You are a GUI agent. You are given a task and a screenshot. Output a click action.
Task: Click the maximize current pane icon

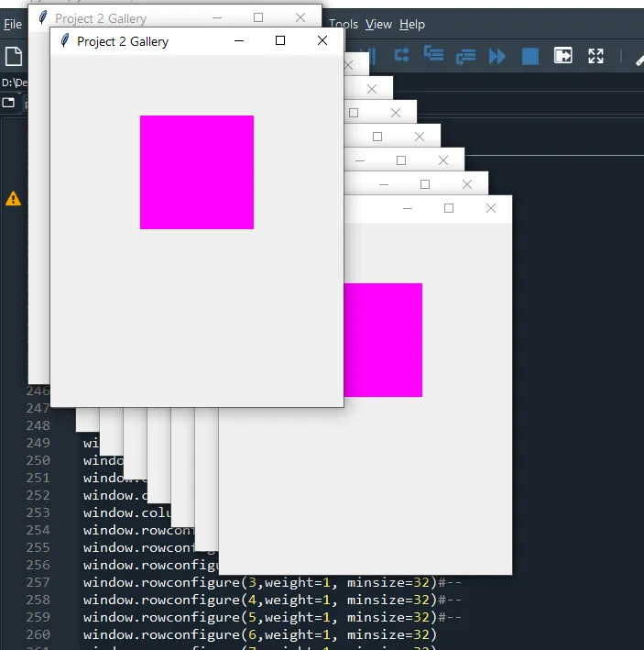pos(563,56)
